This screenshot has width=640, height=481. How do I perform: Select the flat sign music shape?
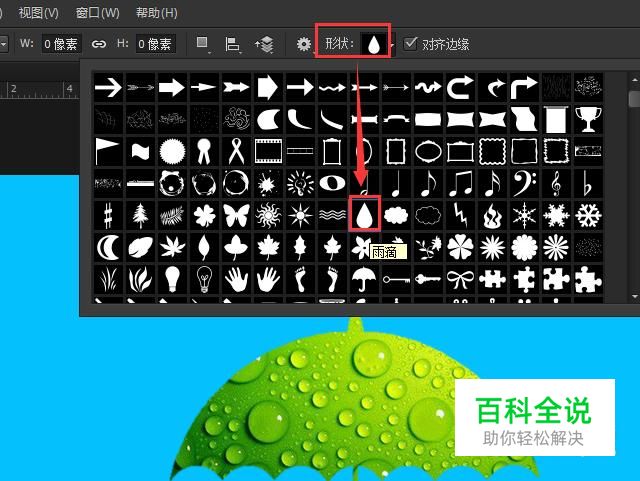point(588,183)
